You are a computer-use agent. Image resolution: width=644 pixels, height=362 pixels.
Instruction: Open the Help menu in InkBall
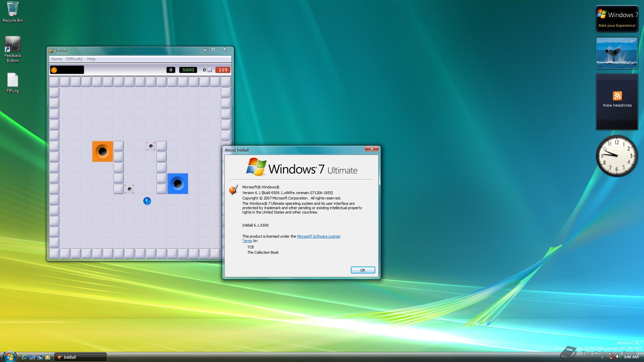pos(91,59)
